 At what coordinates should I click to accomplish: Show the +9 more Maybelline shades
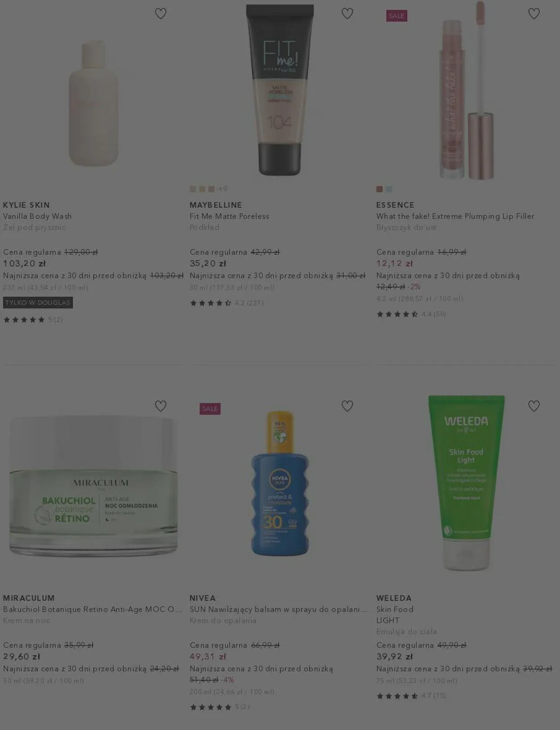click(x=223, y=189)
